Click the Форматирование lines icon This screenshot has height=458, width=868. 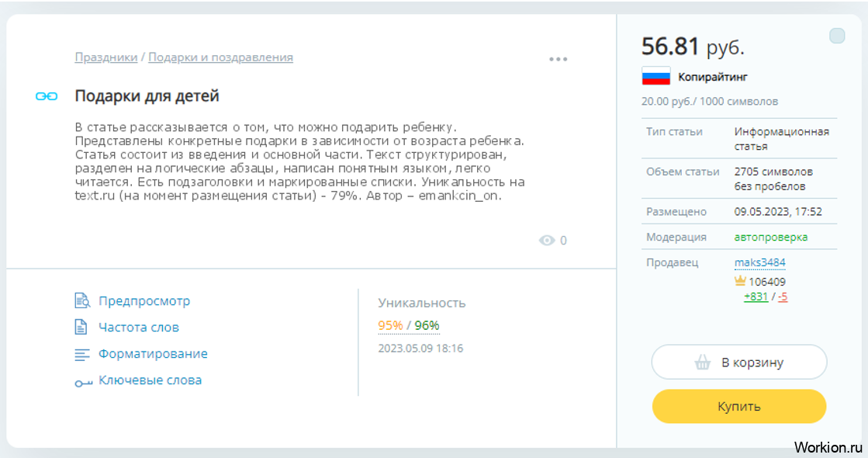tap(82, 355)
